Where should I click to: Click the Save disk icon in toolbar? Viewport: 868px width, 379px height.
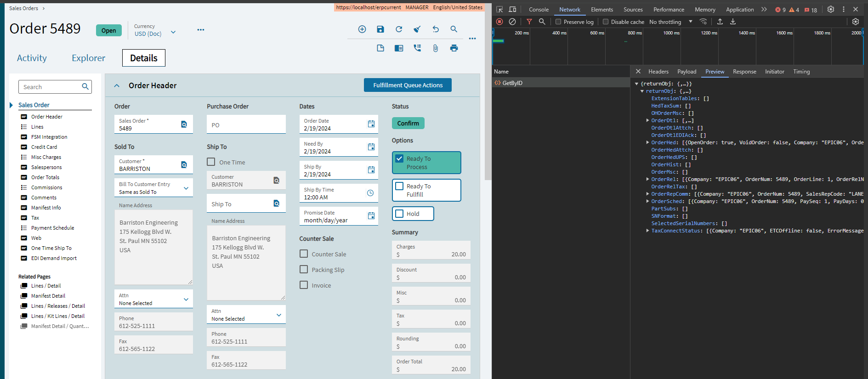(x=380, y=29)
